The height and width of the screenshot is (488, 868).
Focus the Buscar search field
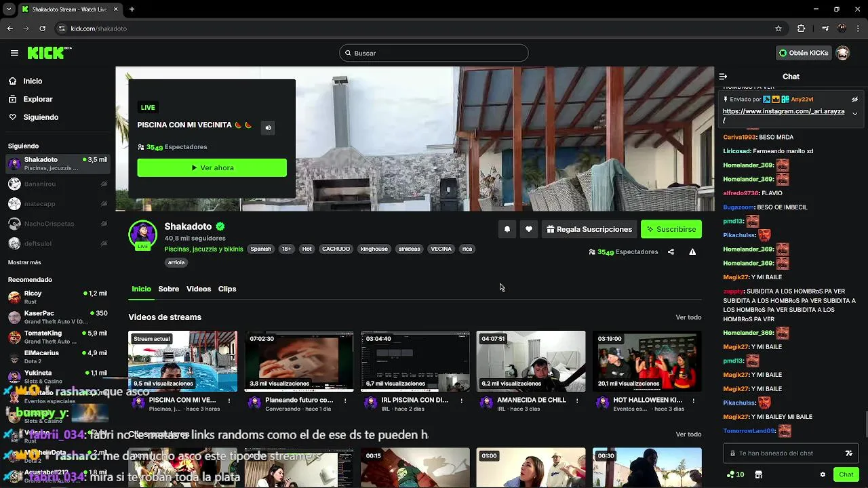point(434,53)
